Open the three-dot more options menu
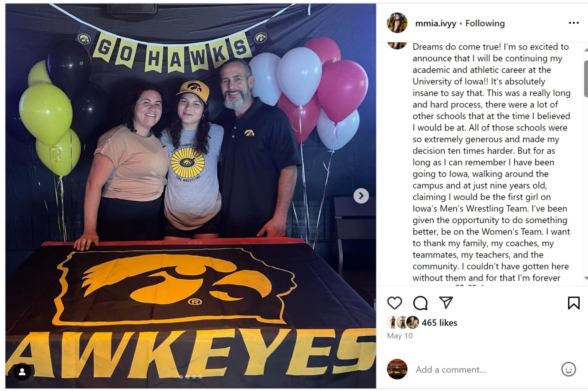The image size is (588, 391). pos(573,23)
